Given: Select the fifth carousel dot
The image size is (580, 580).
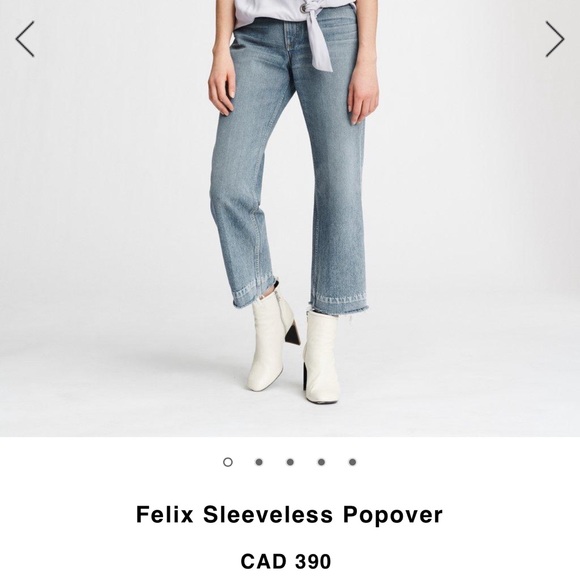Looking at the screenshot, I should (x=352, y=462).
